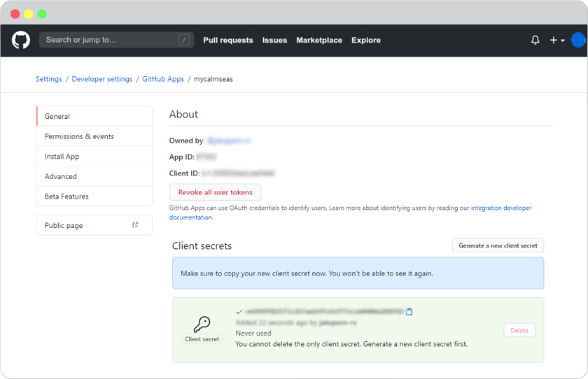
Task: Click the 'Make sure to copy' notice
Action: [358, 273]
